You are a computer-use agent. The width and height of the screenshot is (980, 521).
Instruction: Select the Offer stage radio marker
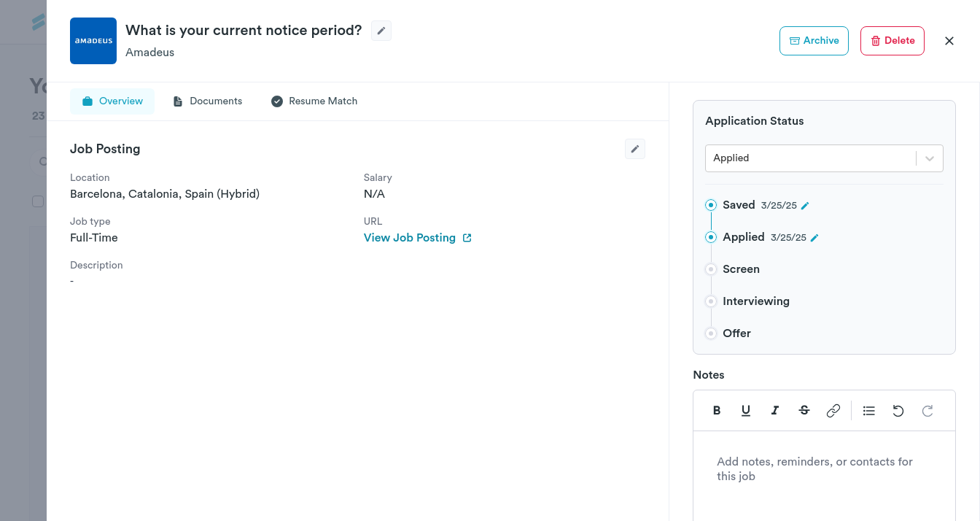[x=711, y=333]
